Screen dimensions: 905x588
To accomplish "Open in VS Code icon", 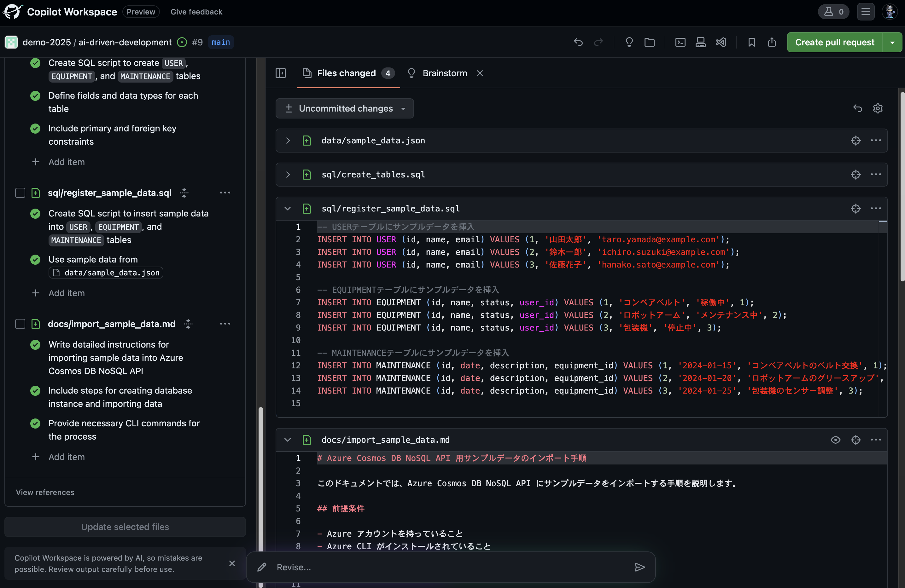I will pyautogui.click(x=721, y=42).
